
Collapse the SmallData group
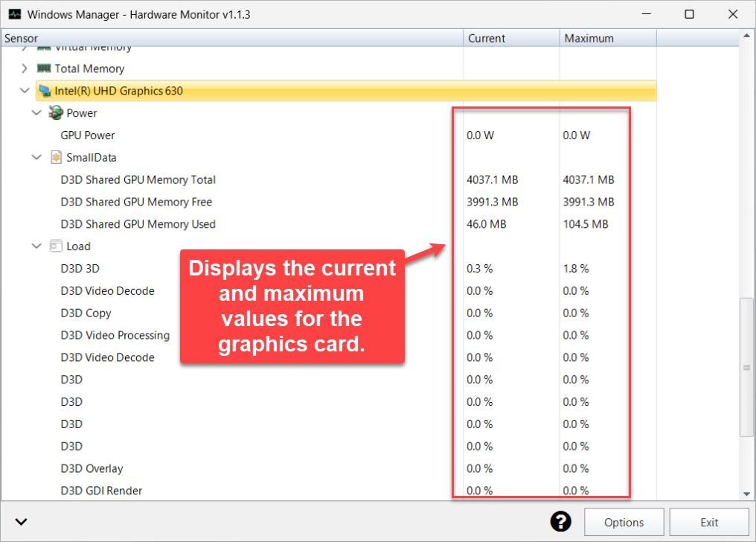pyautogui.click(x=36, y=157)
